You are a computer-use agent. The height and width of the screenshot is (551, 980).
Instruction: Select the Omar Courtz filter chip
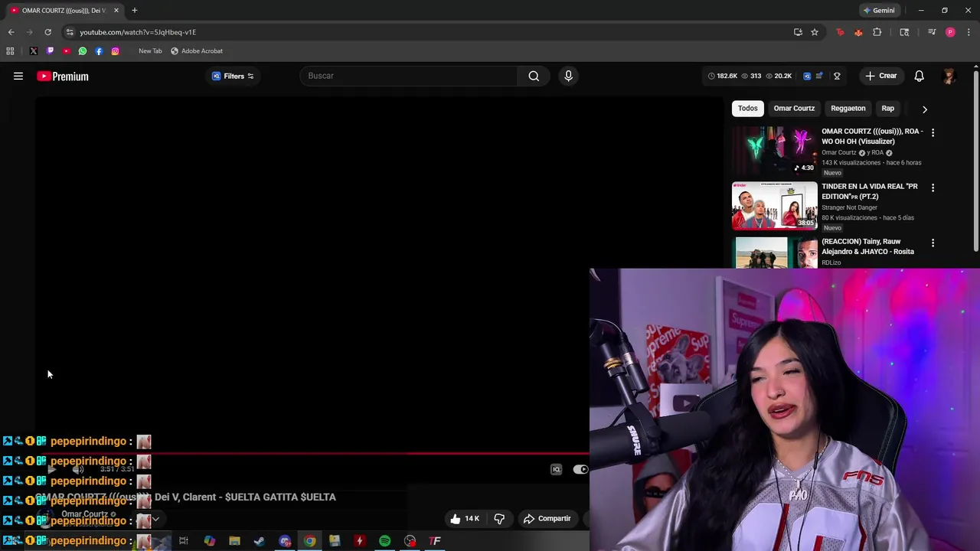(x=794, y=108)
